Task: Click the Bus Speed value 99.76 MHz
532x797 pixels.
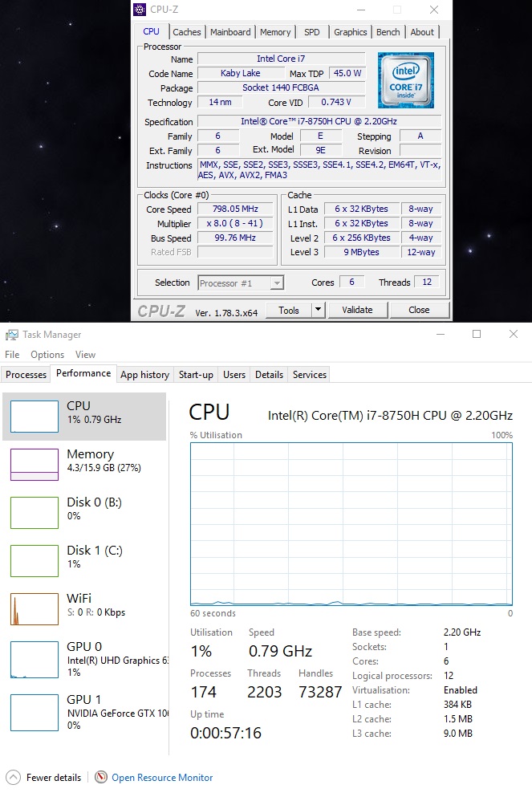Action: [x=235, y=238]
